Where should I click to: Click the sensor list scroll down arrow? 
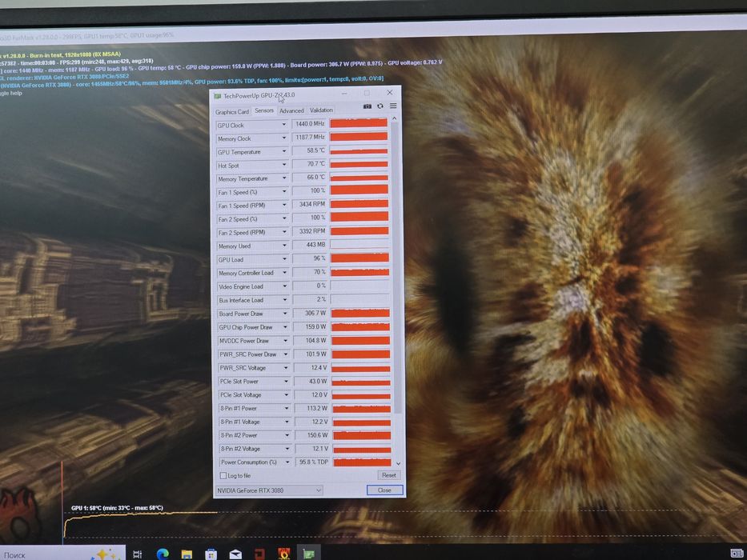[398, 463]
